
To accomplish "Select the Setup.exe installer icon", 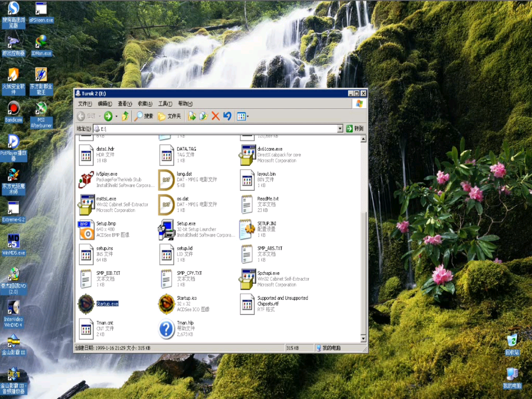I will [x=166, y=229].
